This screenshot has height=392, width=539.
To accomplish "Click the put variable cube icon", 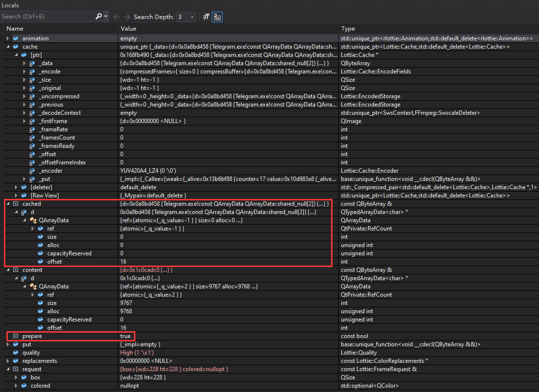I will [x=16, y=344].
